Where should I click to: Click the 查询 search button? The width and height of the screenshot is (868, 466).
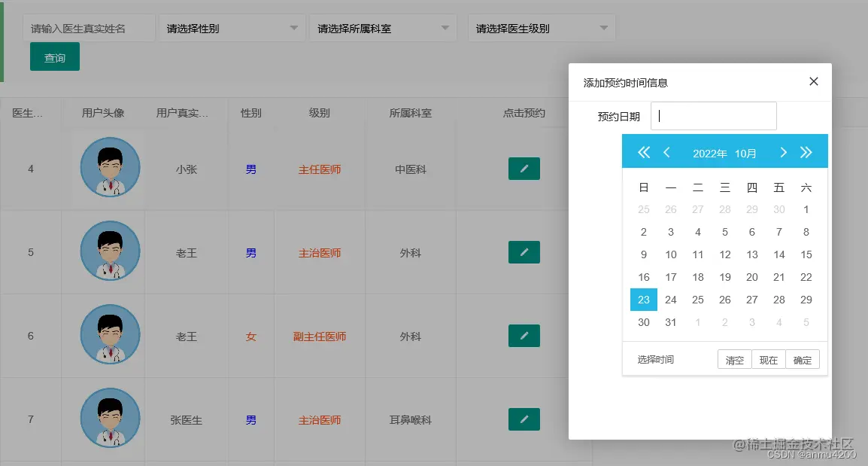(x=54, y=56)
